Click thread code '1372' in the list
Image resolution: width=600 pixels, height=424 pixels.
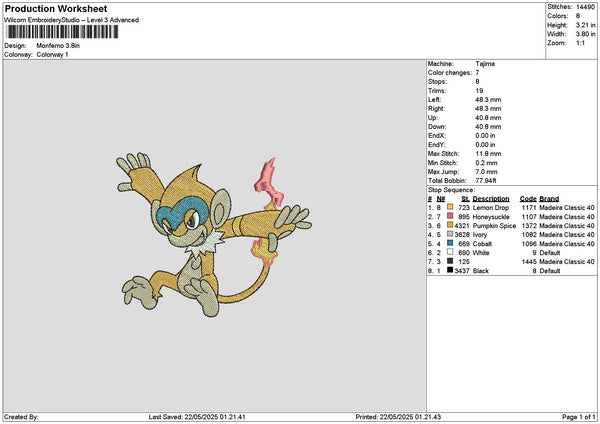(529, 226)
